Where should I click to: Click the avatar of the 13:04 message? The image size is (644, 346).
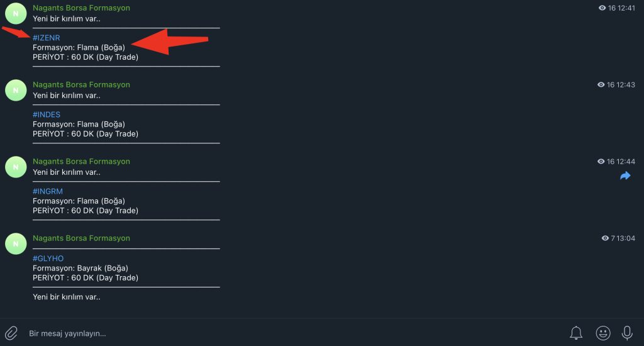pos(16,243)
